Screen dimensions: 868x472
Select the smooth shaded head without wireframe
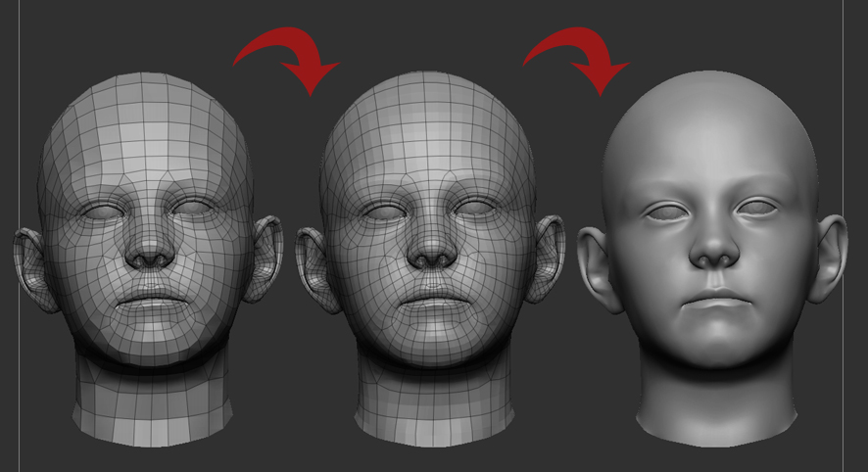pyautogui.click(x=712, y=259)
